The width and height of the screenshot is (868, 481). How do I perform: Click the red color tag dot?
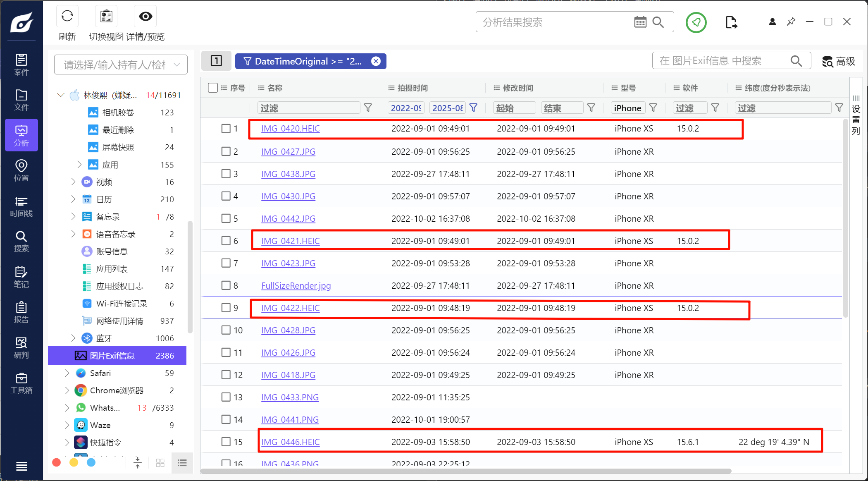[57, 462]
